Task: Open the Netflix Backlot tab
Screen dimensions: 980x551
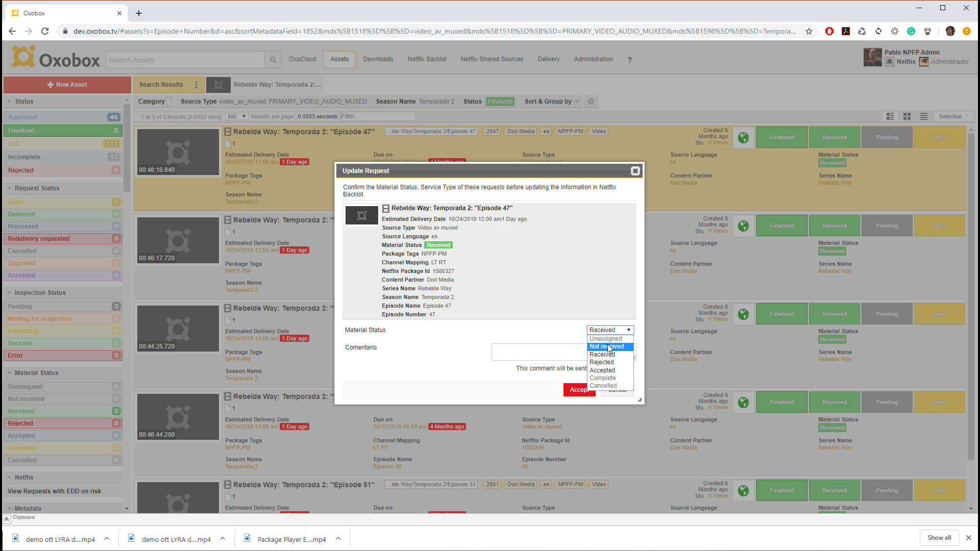Action: tap(427, 59)
